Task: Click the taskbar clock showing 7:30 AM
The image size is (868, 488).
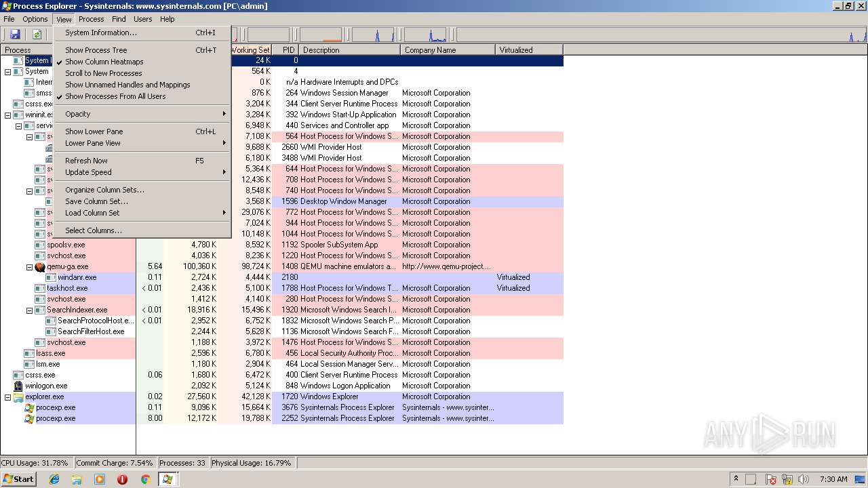Action: click(833, 479)
